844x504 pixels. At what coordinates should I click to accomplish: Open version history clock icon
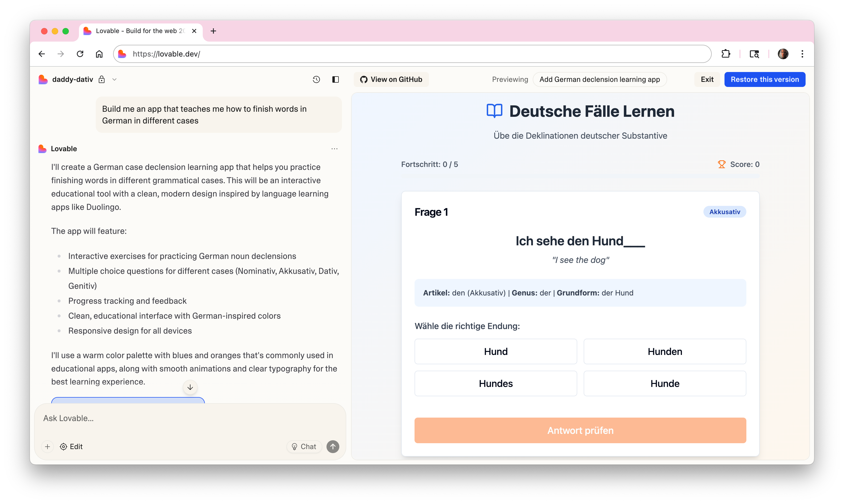[x=316, y=79]
